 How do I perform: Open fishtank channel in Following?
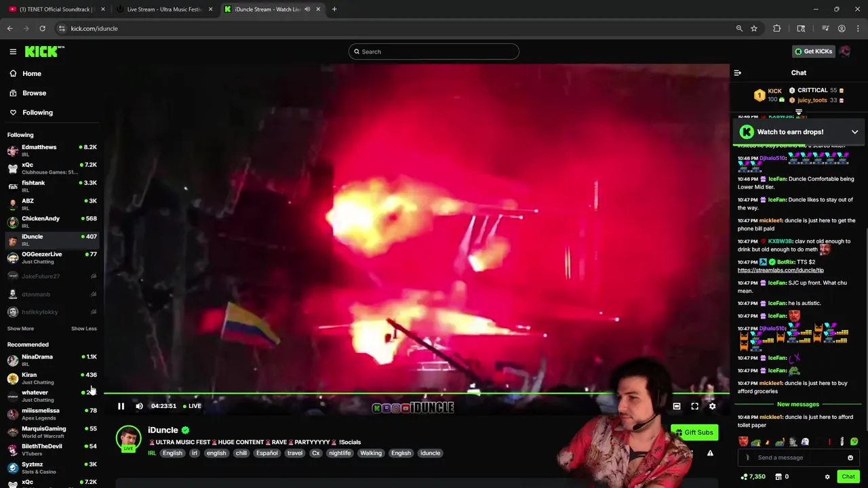point(52,186)
